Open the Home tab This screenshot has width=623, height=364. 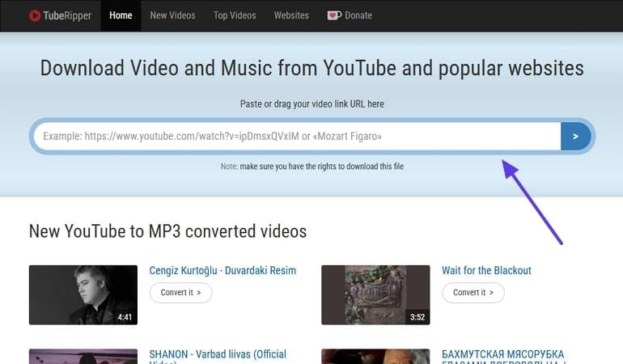(x=121, y=15)
